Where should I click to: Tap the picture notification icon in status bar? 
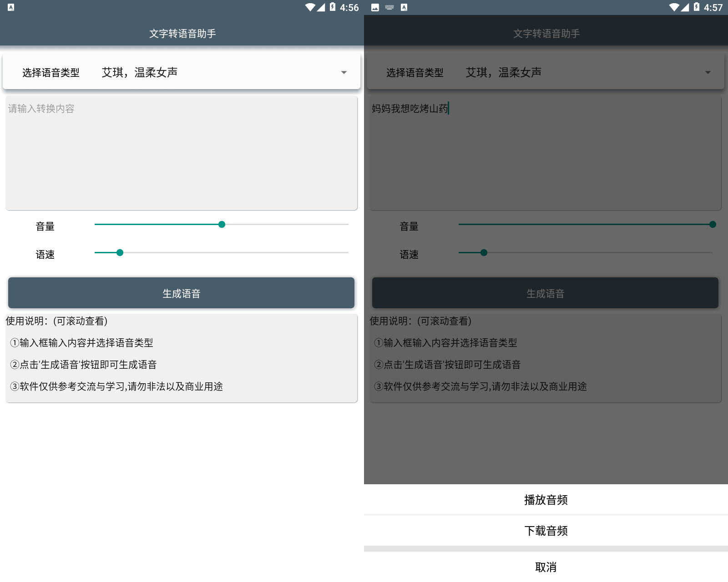point(375,7)
